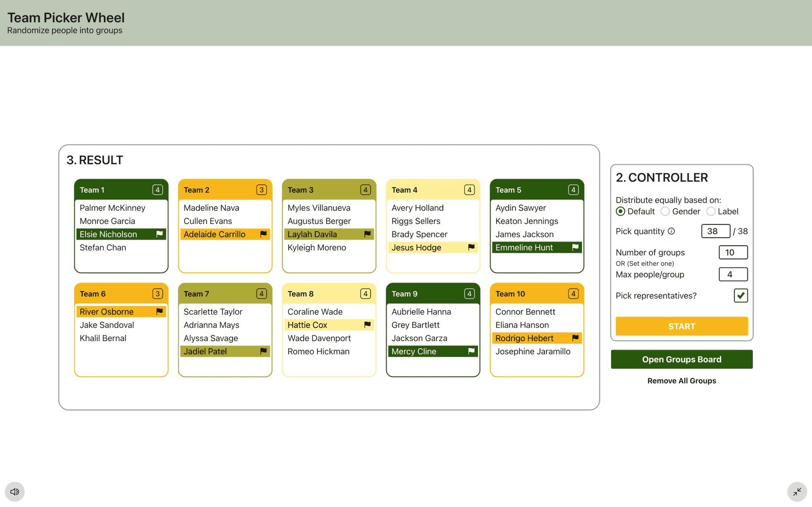Select the Label distribution radio button
Screen dimensions: 812x507
pyautogui.click(x=711, y=211)
